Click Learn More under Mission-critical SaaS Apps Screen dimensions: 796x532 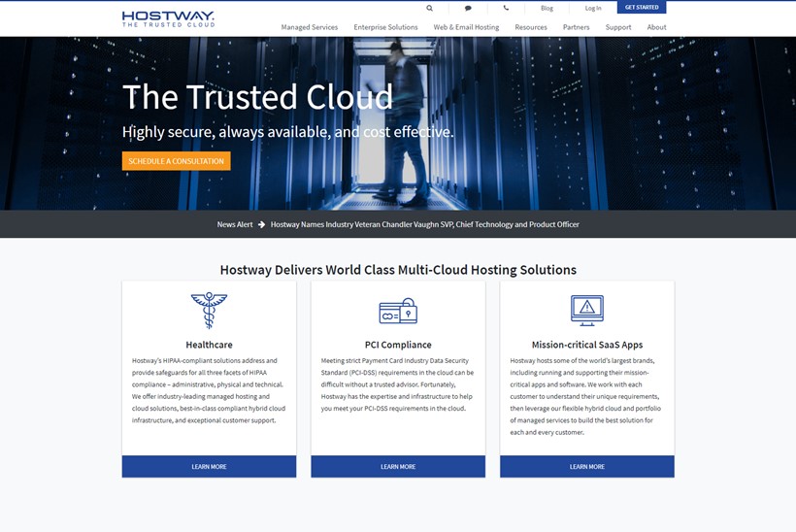point(587,467)
